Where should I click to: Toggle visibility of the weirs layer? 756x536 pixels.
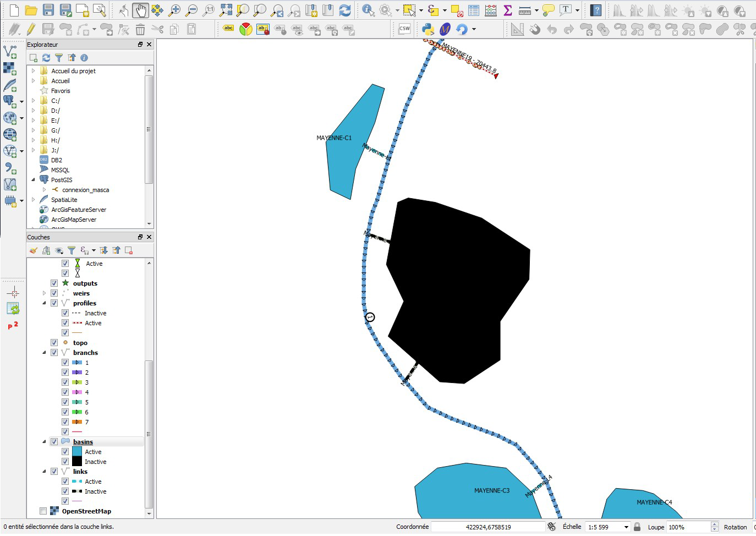[54, 293]
